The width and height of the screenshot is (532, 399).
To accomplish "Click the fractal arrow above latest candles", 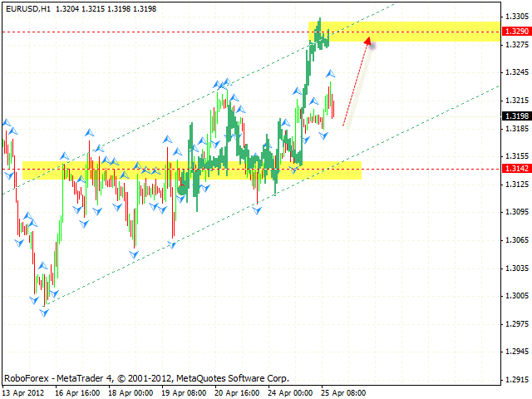I will (x=331, y=74).
